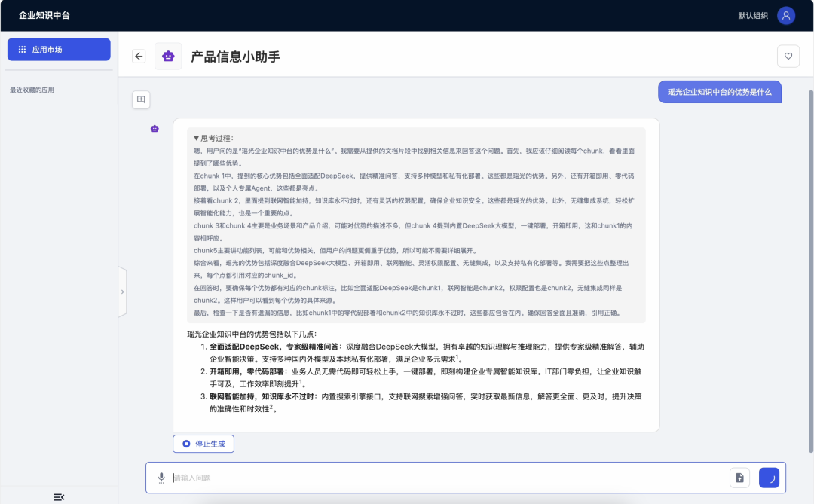Click the 默认组织 organization label
814x504 pixels.
(x=753, y=16)
